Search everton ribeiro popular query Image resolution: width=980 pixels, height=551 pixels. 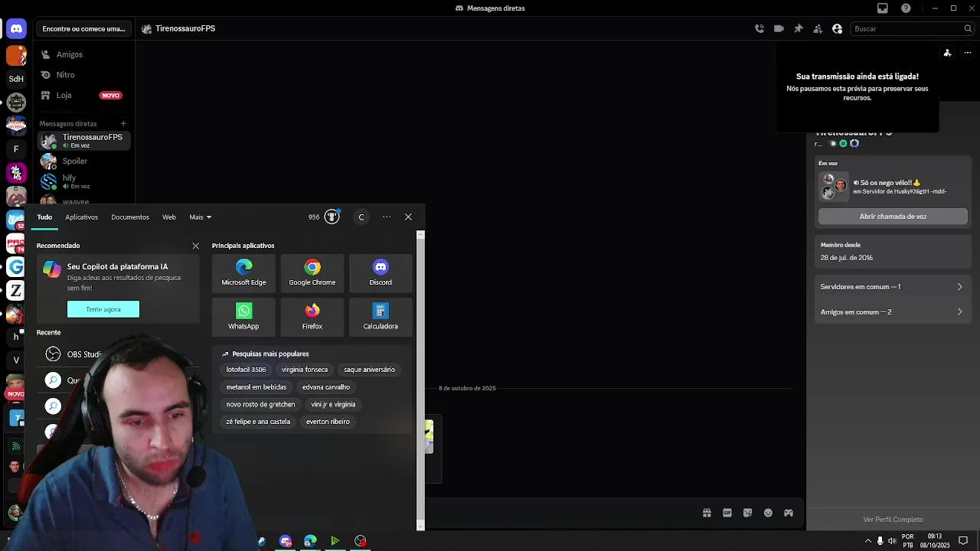click(x=328, y=422)
